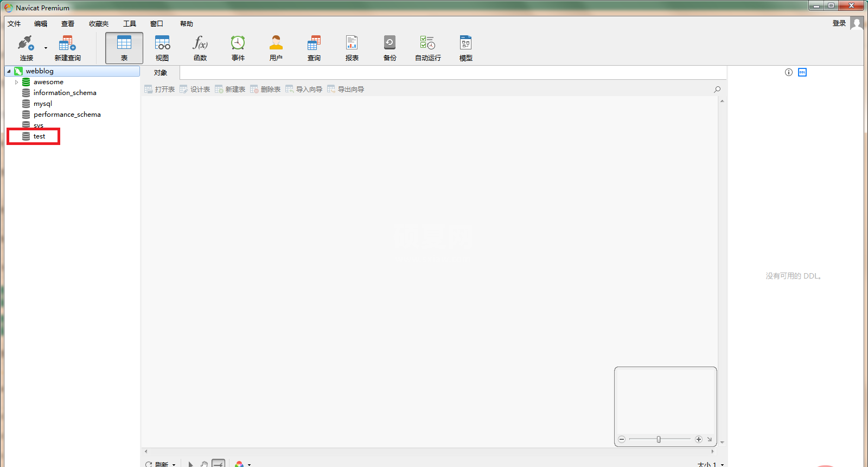Viewport: 868px width, 467px height.
Task: Collapse the webblog connection tree
Action: 9,71
